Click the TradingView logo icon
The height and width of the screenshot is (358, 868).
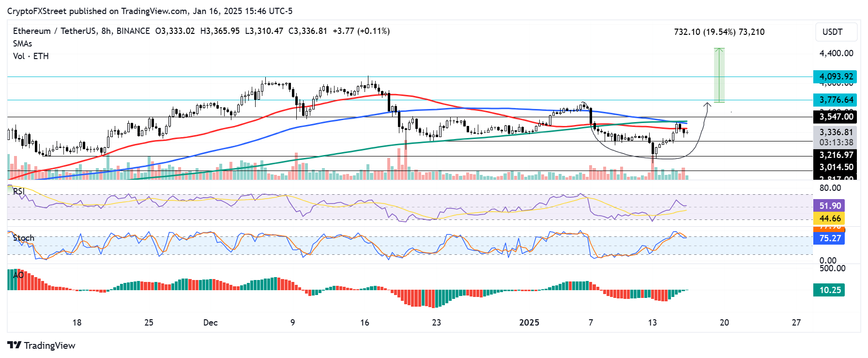(14, 345)
